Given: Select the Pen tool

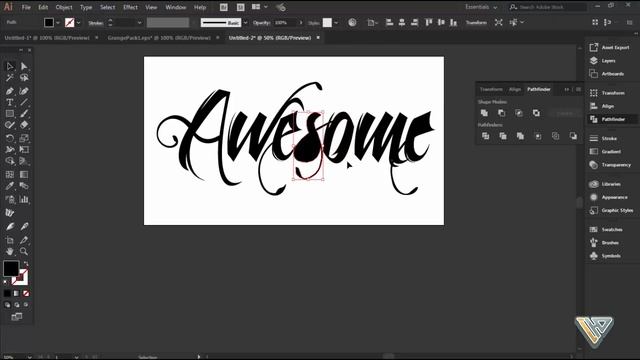Looking at the screenshot, I should click(x=10, y=91).
